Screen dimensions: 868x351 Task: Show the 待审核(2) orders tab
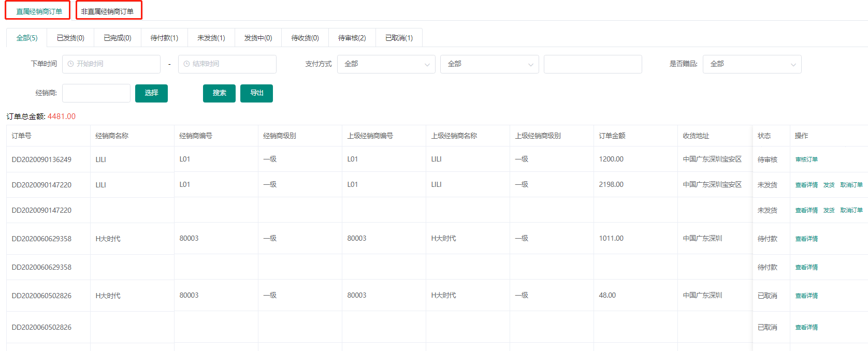tap(352, 38)
